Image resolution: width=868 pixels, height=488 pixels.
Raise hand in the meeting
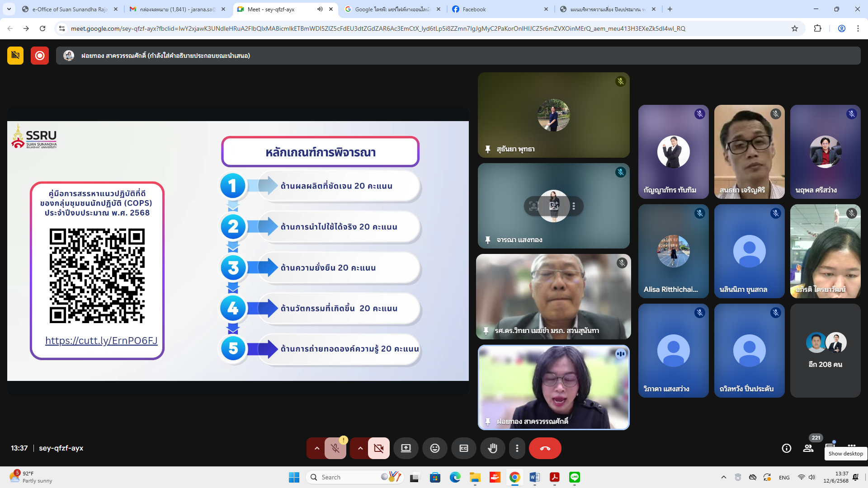pyautogui.click(x=492, y=448)
